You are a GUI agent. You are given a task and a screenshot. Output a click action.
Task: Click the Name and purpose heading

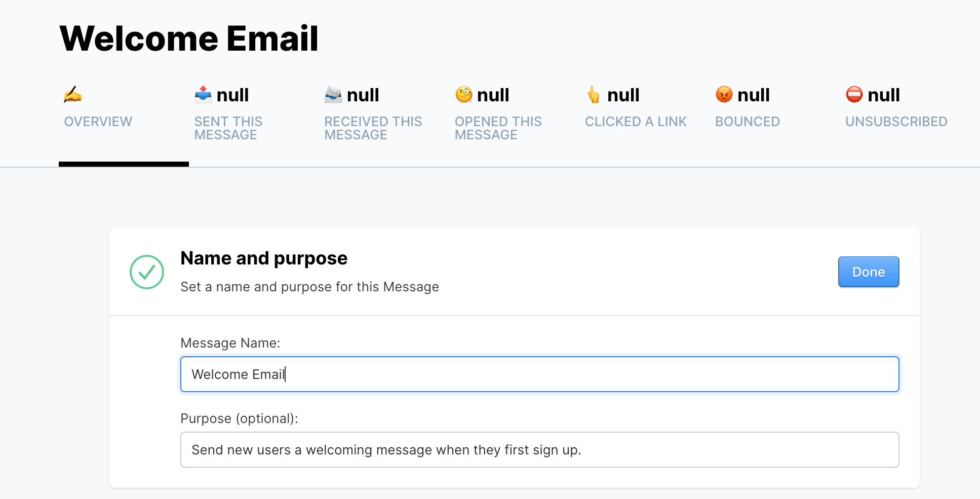[264, 258]
